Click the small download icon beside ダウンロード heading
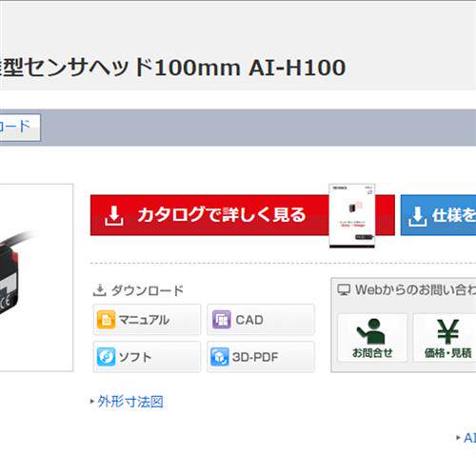Screen dimensions: 476x476 pyautogui.click(x=99, y=290)
